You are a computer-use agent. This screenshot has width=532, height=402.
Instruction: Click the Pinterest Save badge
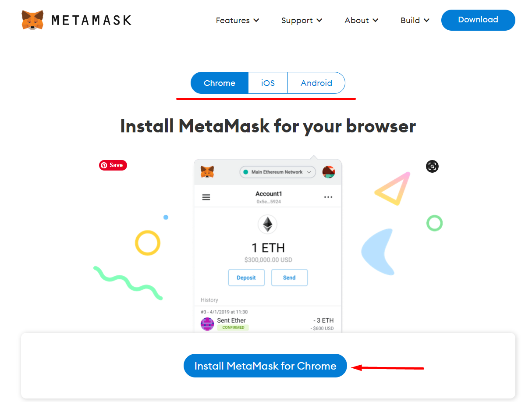pyautogui.click(x=113, y=165)
